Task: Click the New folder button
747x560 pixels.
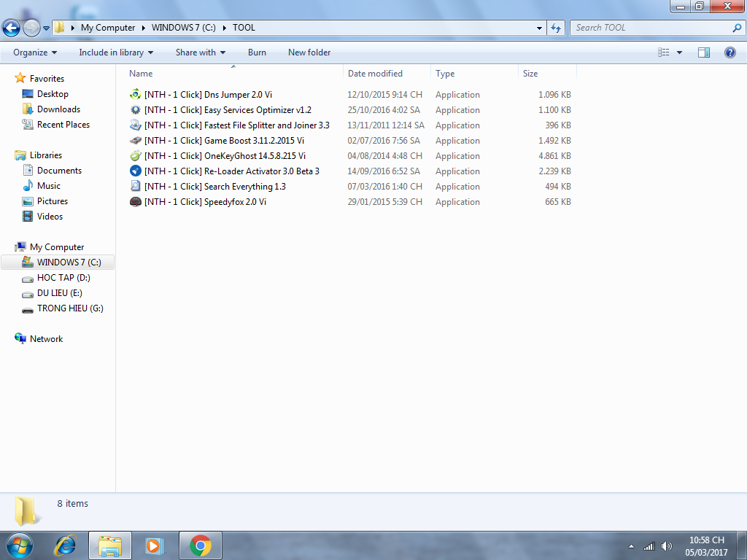Action: click(309, 52)
